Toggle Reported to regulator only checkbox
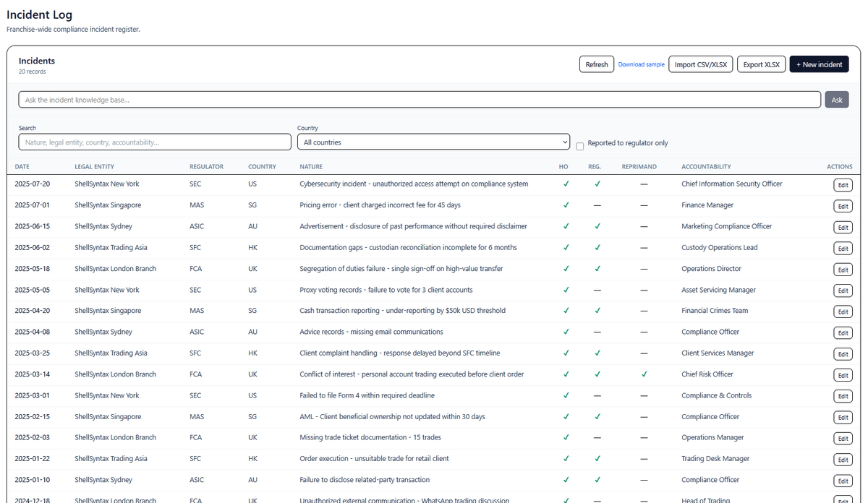This screenshot has height=503, width=868. click(x=580, y=146)
